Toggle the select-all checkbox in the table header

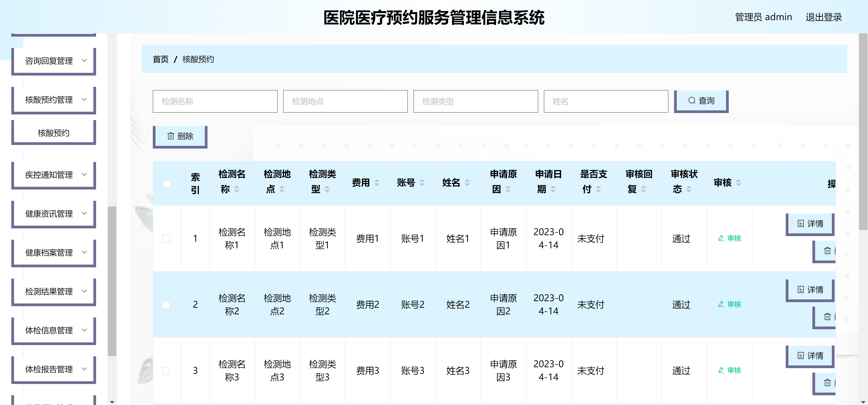click(x=167, y=184)
